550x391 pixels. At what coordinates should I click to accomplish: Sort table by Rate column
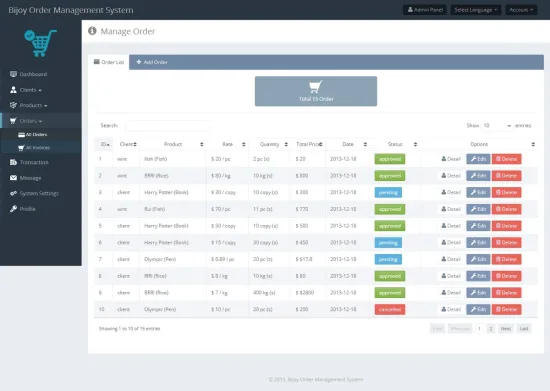point(228,144)
